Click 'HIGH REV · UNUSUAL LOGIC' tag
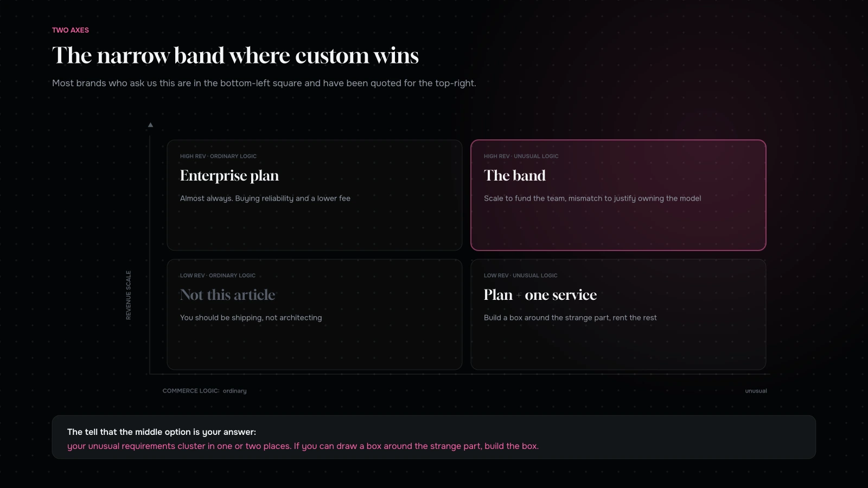The height and width of the screenshot is (488, 868). (x=521, y=156)
